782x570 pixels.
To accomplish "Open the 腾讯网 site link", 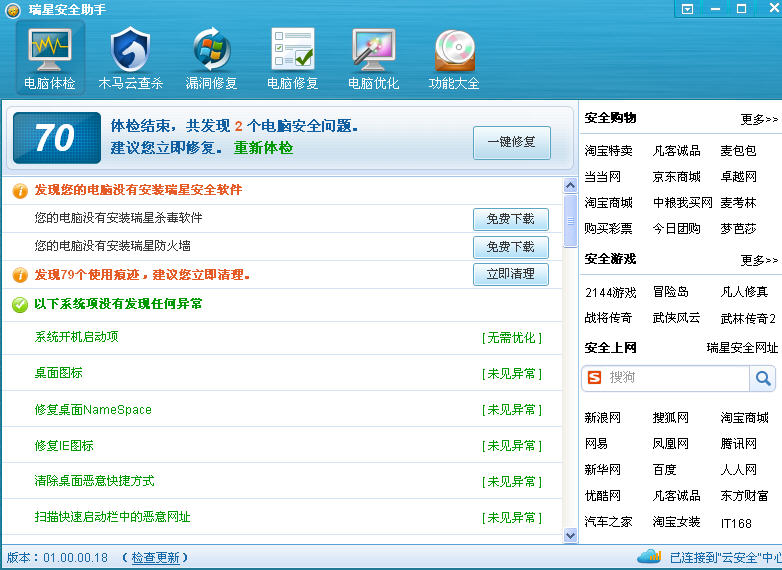I will (x=738, y=444).
